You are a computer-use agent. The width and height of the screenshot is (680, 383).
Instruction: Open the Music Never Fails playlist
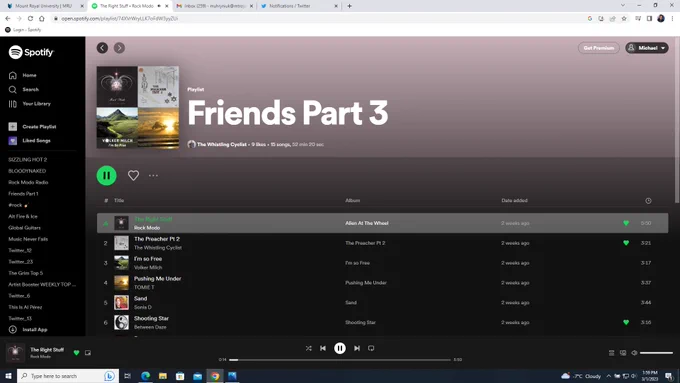pos(28,239)
